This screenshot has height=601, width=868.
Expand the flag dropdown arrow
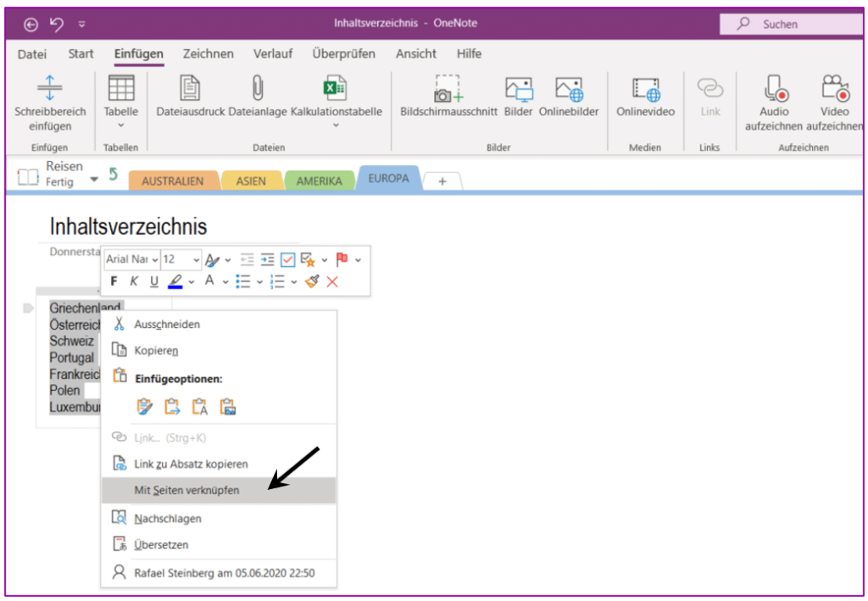359,259
